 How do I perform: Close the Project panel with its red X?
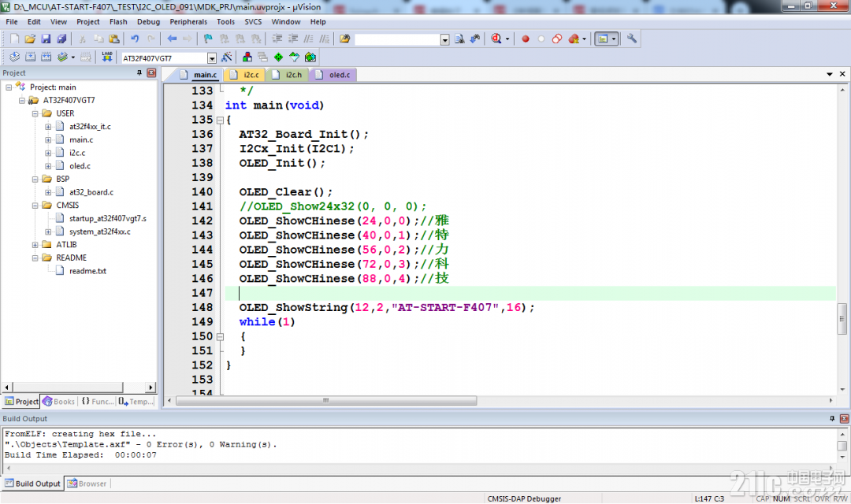tap(151, 72)
